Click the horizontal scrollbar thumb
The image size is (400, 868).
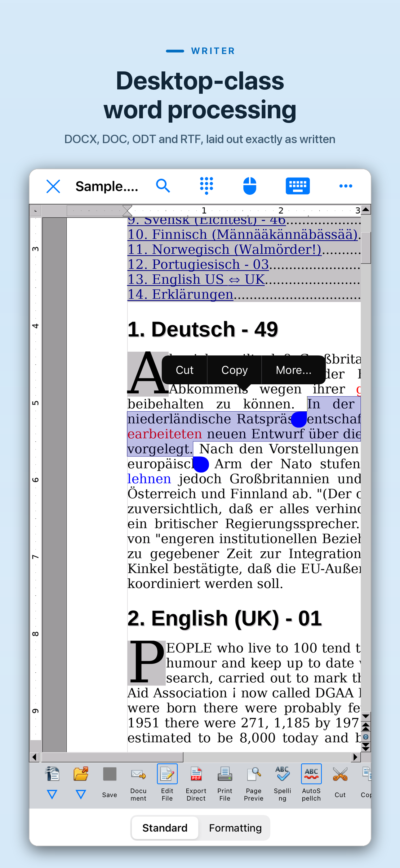point(112,757)
